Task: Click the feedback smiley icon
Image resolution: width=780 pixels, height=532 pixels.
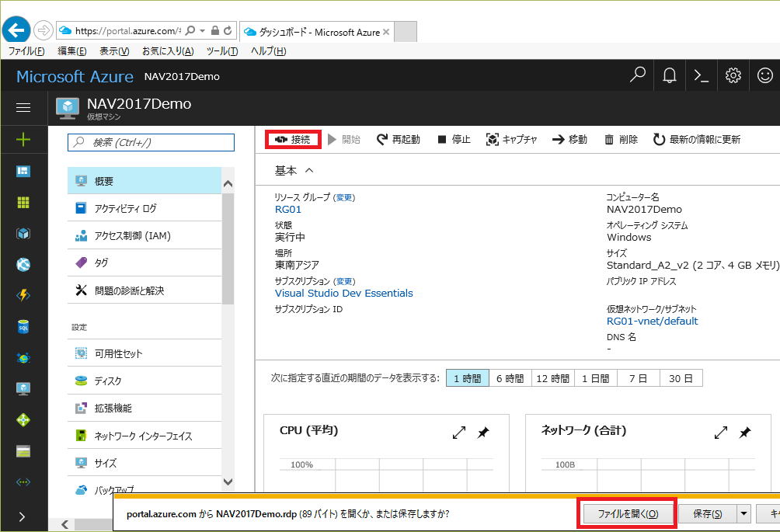Action: (x=765, y=75)
